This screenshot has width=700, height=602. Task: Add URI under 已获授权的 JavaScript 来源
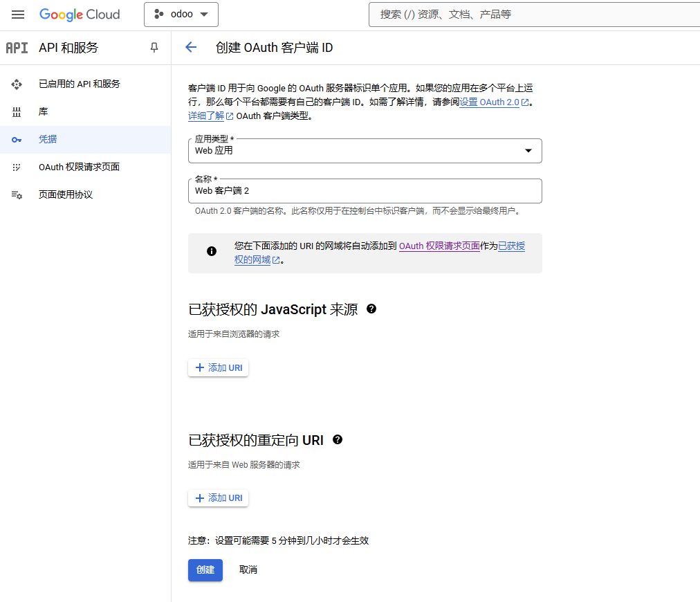pos(219,367)
